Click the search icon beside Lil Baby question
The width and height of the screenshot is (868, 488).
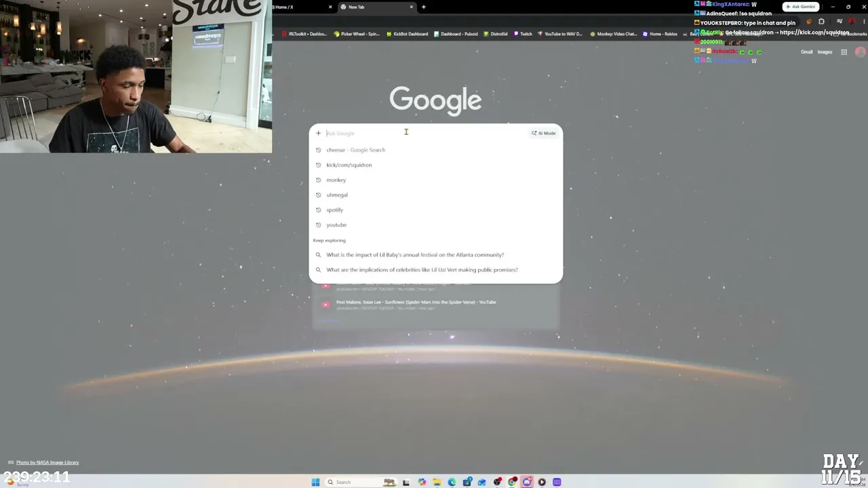click(x=318, y=255)
